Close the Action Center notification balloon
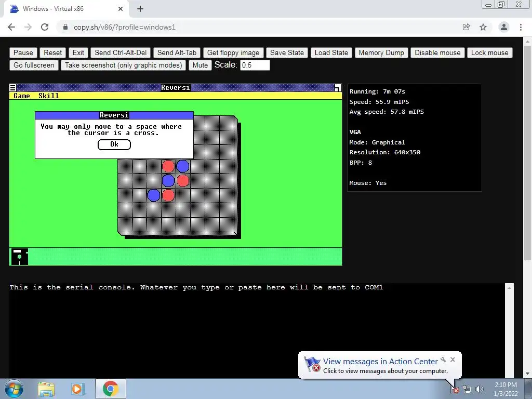The image size is (532, 399). (x=453, y=360)
